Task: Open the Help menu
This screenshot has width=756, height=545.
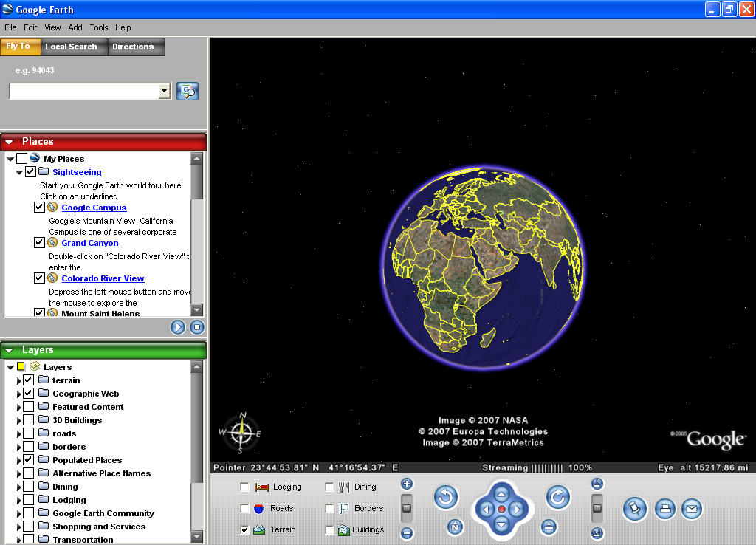Action: point(123,27)
